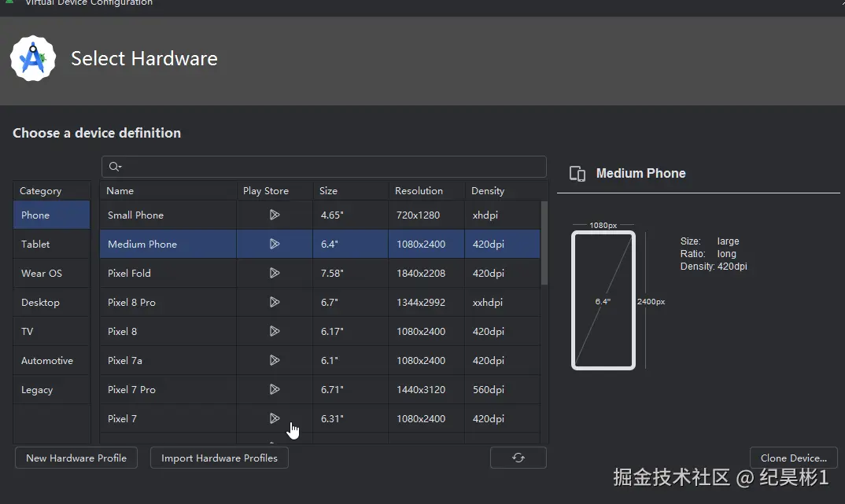Select the Pixel 7 device name

tap(122, 418)
